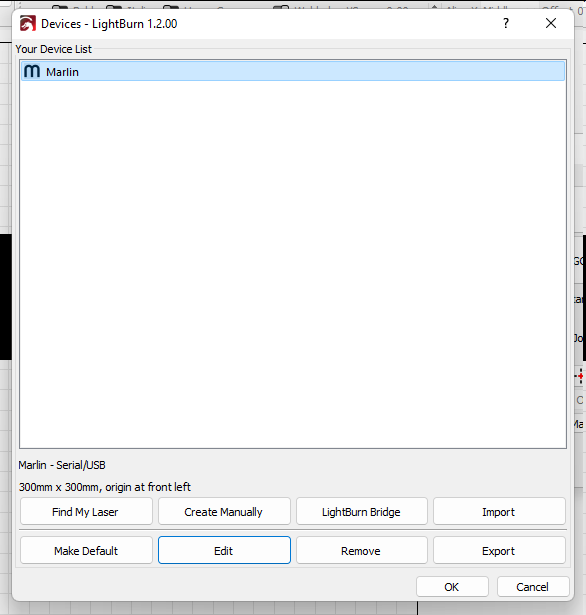Click the 'Your Device List' label
Viewport: 586px width, 615px height.
pos(53,49)
